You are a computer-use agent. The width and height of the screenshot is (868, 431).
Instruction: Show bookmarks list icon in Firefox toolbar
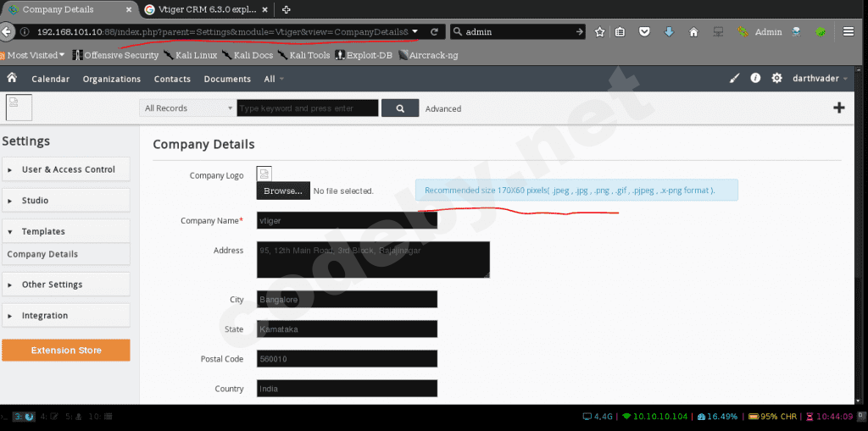[620, 32]
